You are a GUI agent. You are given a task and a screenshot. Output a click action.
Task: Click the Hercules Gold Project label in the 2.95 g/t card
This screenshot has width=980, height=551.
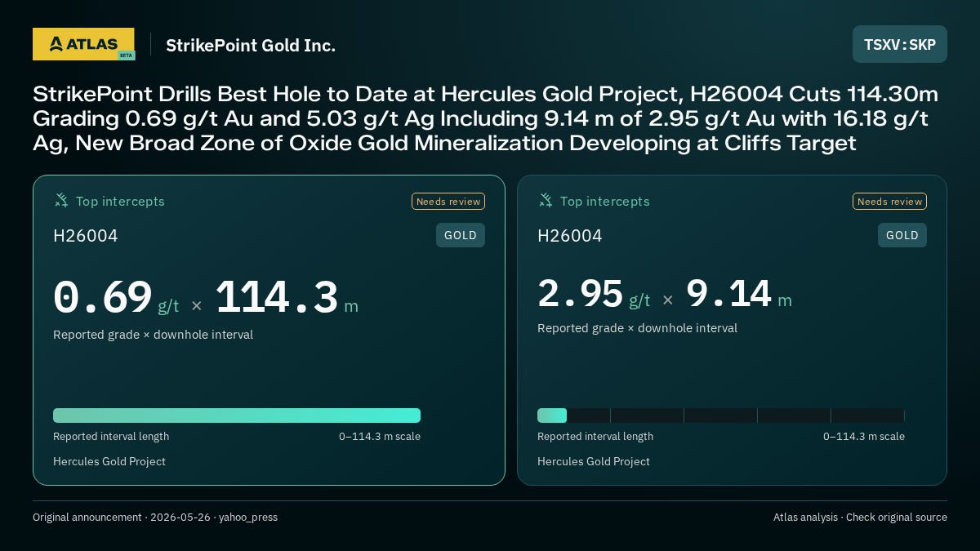click(594, 461)
